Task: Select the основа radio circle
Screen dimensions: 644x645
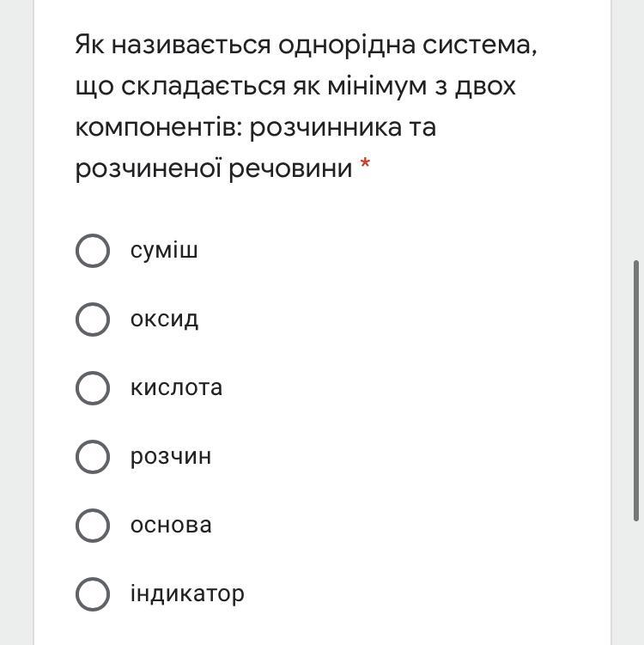Action: [93, 526]
